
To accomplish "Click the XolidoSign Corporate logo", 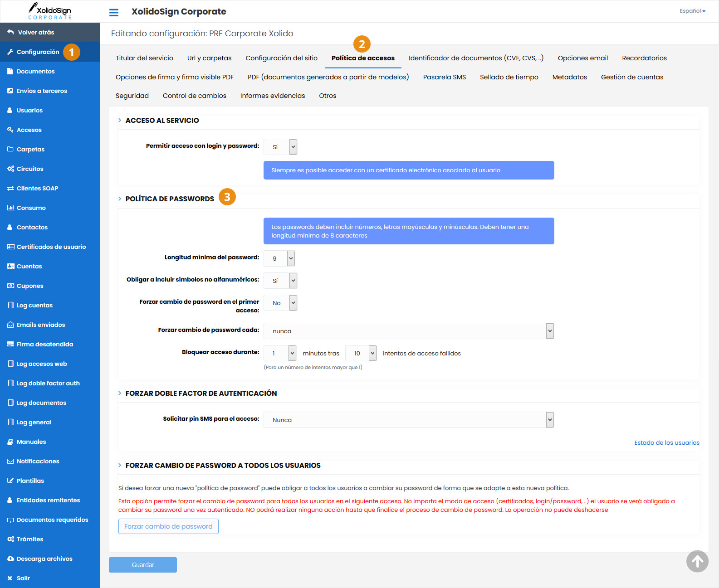I will point(50,11).
